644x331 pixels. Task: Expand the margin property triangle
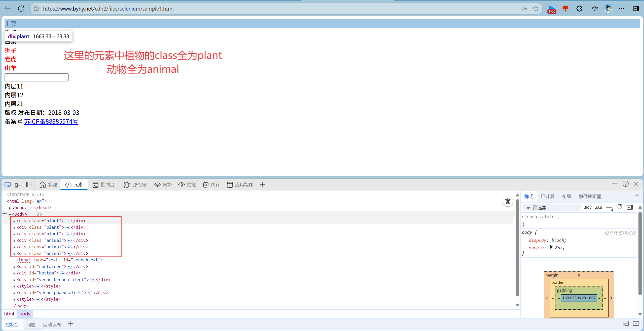551,247
